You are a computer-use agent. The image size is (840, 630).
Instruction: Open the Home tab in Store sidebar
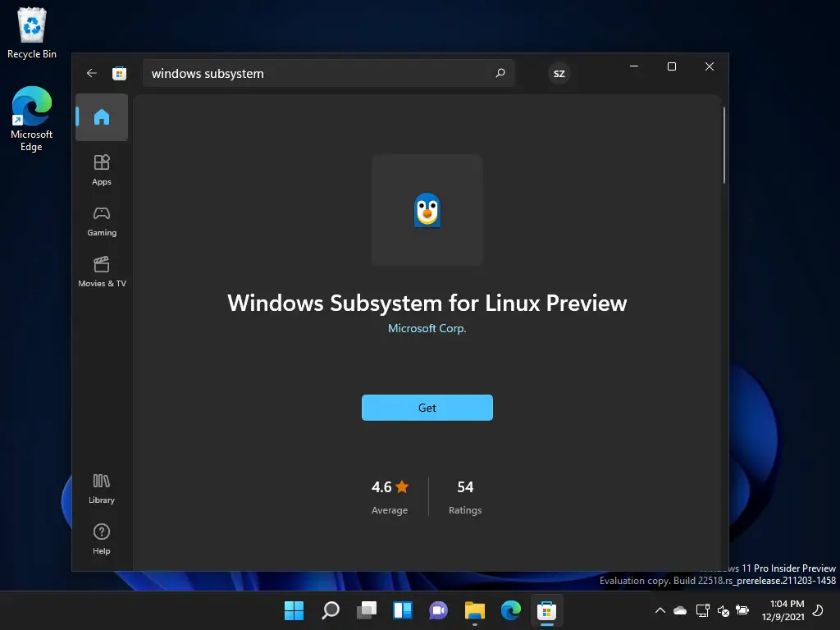tap(101, 117)
